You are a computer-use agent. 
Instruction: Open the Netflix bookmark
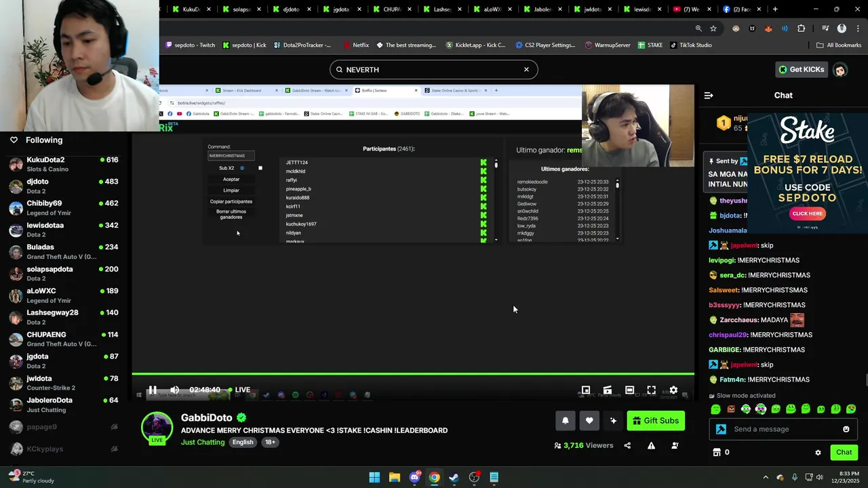click(355, 45)
